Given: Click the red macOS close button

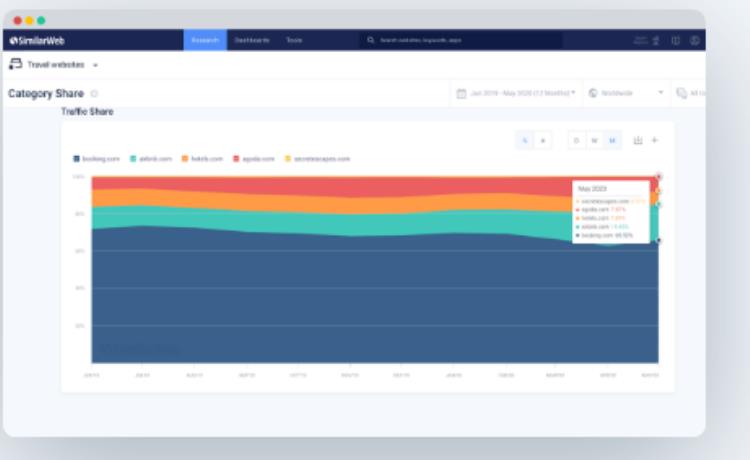Looking at the screenshot, I should pos(17,21).
